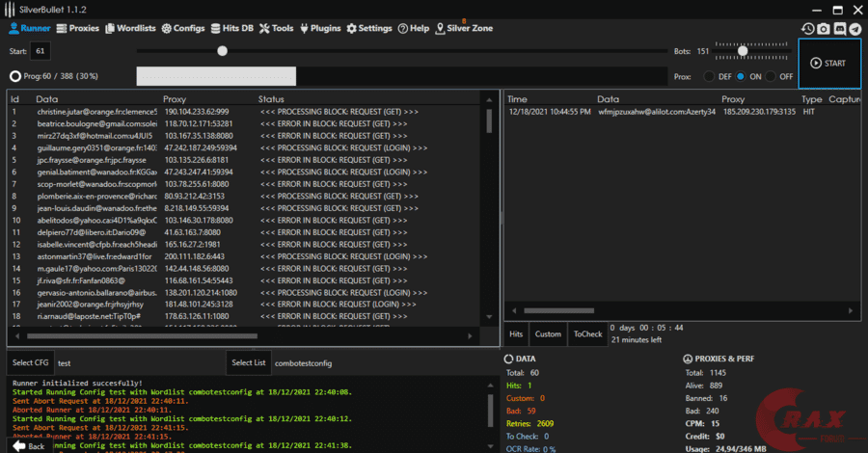The height and width of the screenshot is (453, 868).
Task: Switch to the Custom results tab
Action: point(548,334)
